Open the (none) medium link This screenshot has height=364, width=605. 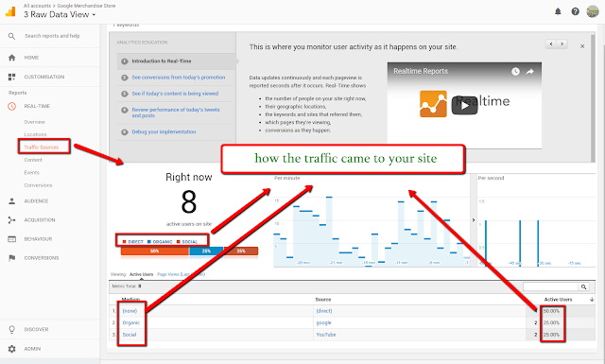coord(130,311)
